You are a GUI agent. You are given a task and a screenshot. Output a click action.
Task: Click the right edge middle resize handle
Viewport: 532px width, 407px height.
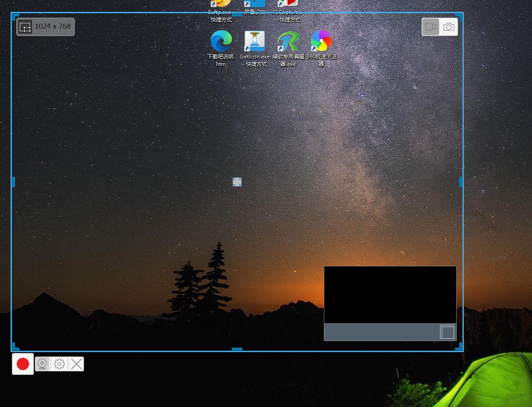point(461,182)
